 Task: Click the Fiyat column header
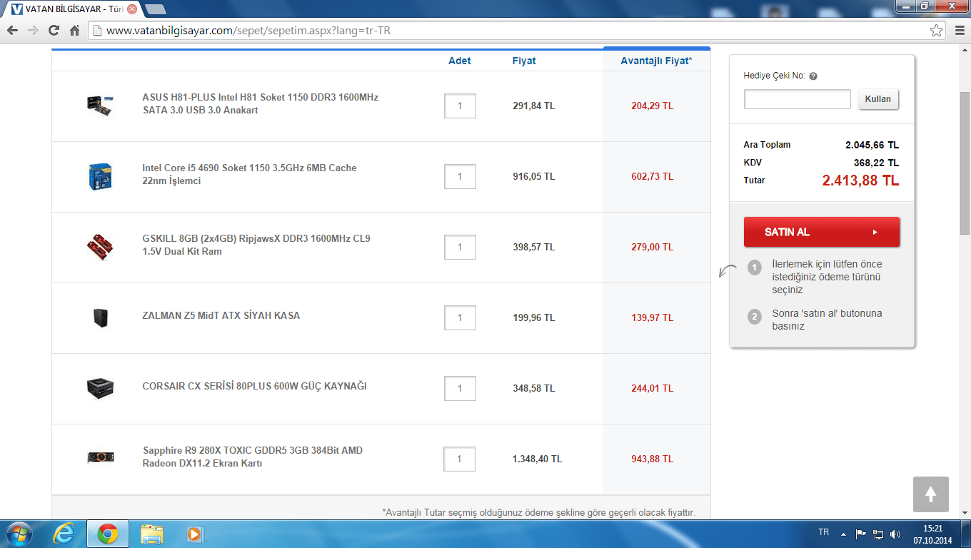pos(524,61)
